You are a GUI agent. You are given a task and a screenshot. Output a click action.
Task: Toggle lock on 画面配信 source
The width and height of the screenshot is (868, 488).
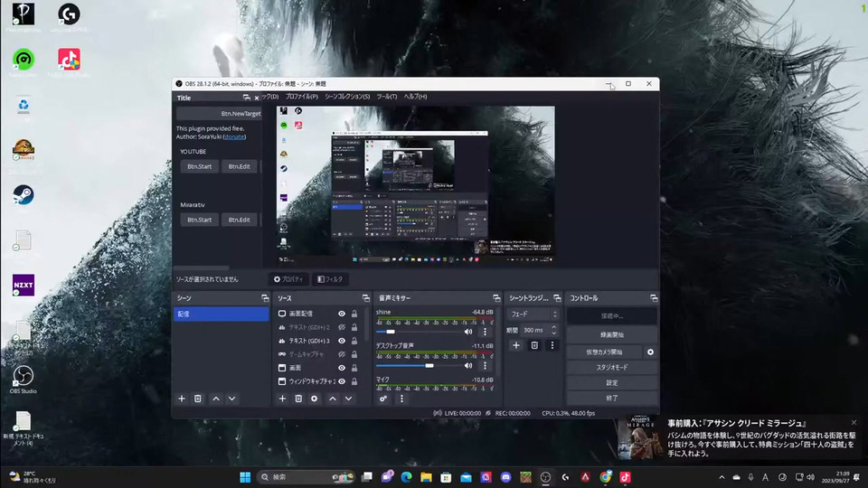click(x=354, y=314)
